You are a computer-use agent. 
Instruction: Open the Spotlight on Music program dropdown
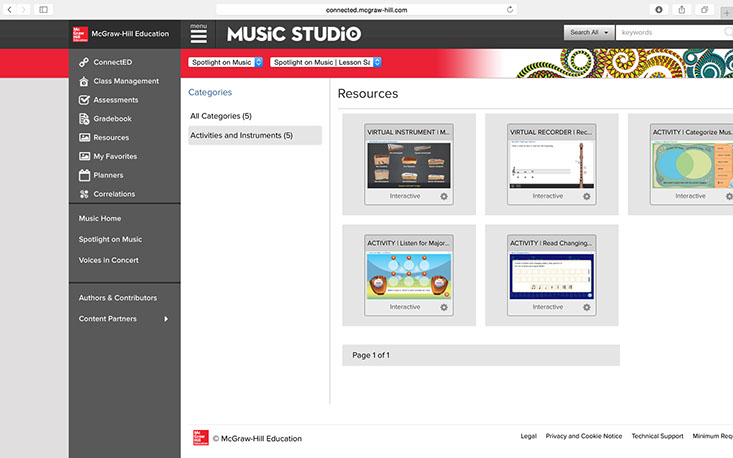[x=225, y=62]
